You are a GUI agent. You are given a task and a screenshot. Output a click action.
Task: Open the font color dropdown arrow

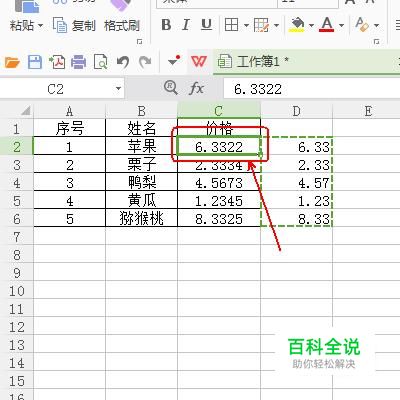[341, 25]
